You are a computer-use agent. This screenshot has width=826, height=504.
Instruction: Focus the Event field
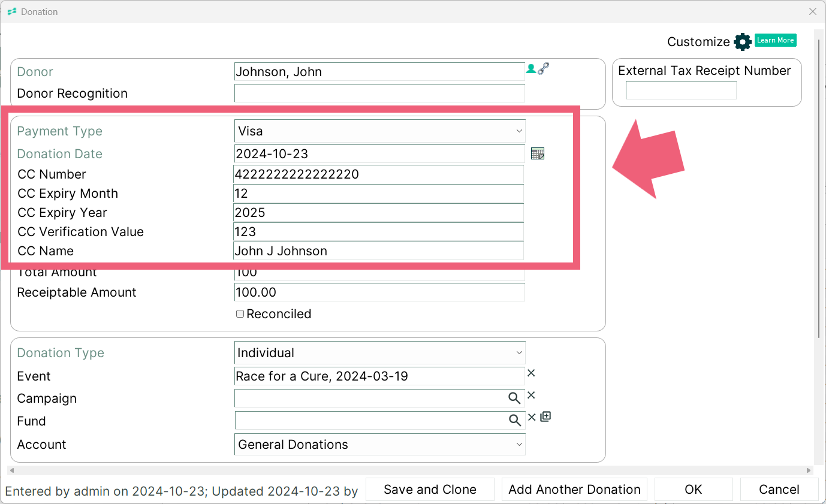point(379,376)
